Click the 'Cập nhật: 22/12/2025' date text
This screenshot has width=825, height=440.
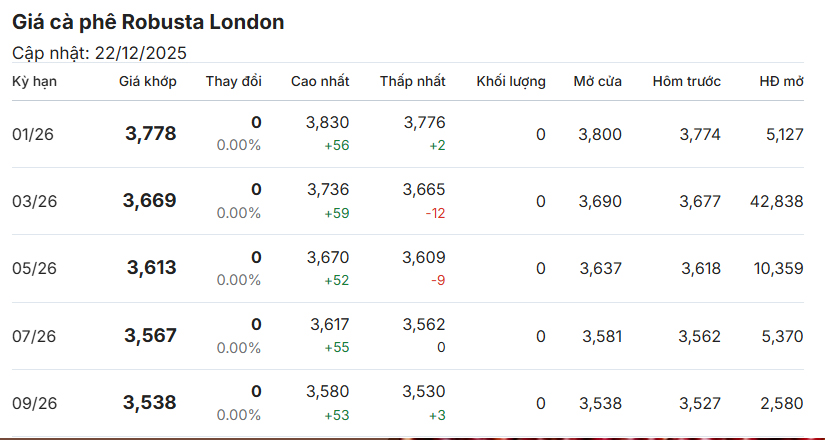pyautogui.click(x=99, y=53)
